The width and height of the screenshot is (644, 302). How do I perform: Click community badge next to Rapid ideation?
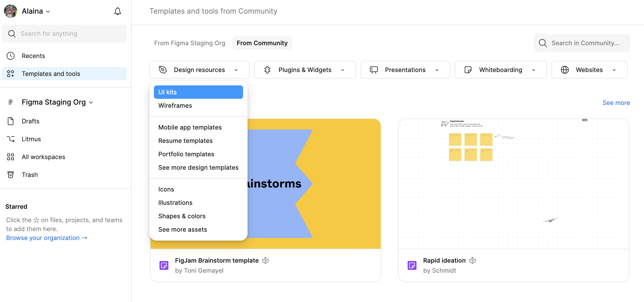pyautogui.click(x=473, y=260)
